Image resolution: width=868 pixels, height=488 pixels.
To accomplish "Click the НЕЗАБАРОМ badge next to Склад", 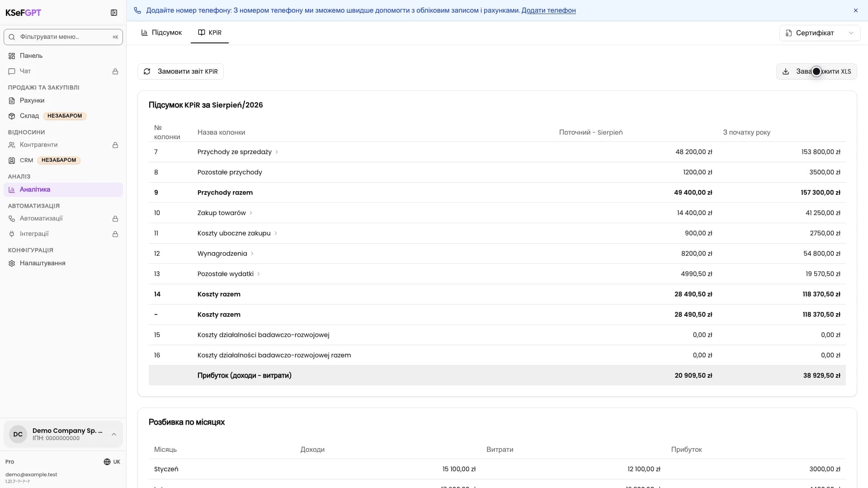I will (65, 116).
